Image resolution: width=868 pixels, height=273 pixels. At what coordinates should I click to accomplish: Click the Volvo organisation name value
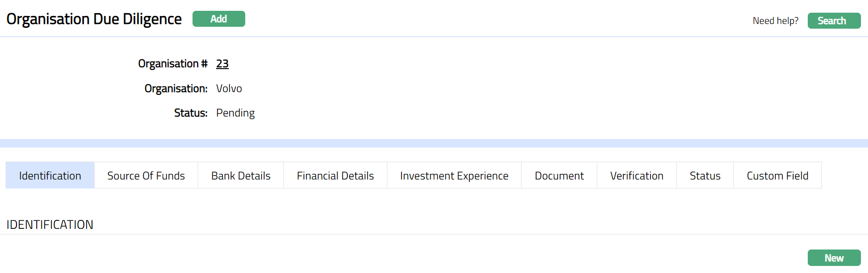tap(229, 88)
